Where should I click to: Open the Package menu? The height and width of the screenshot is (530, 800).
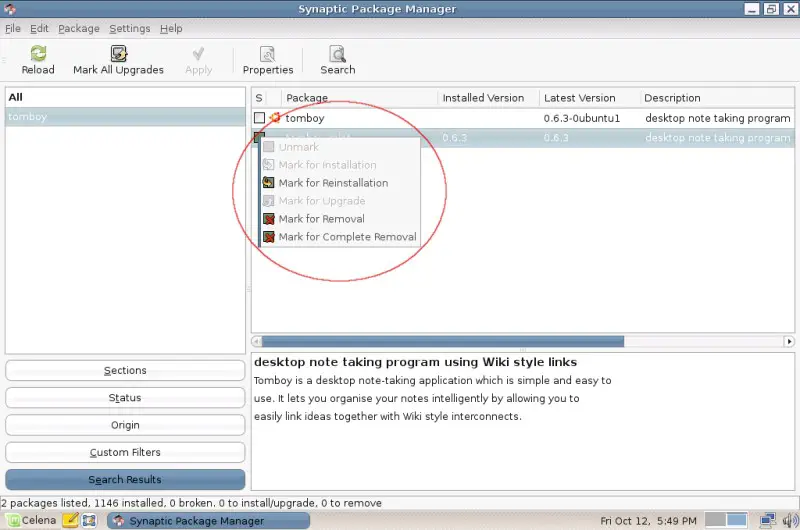coord(79,29)
